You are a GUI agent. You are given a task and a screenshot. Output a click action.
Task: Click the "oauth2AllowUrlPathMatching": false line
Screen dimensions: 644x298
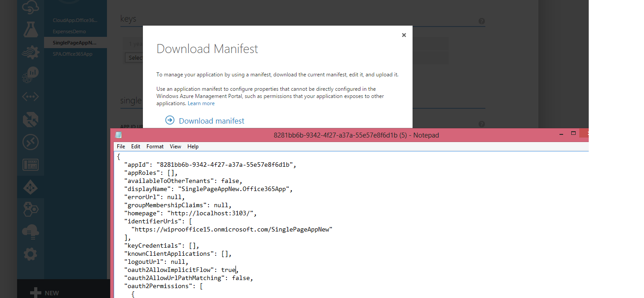[x=189, y=278]
